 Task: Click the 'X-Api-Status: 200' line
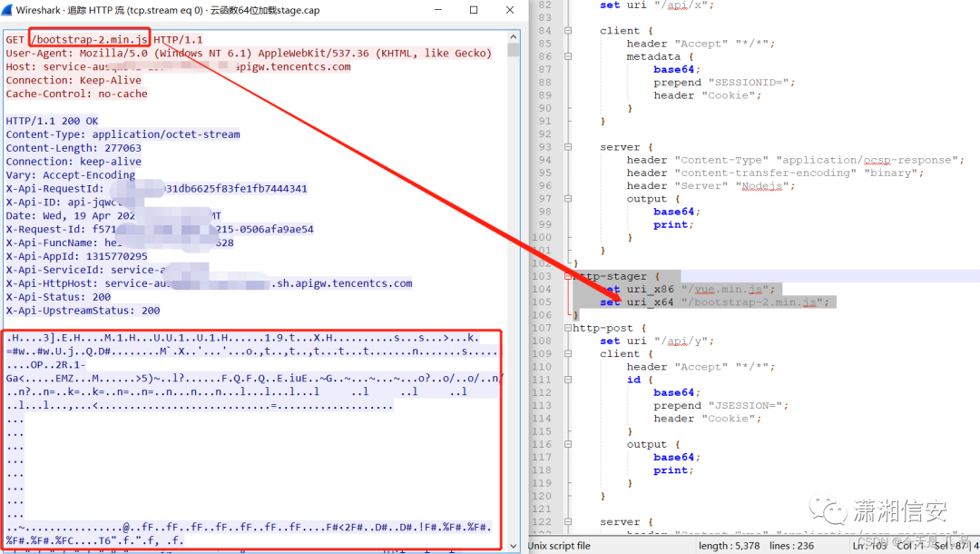tap(58, 297)
